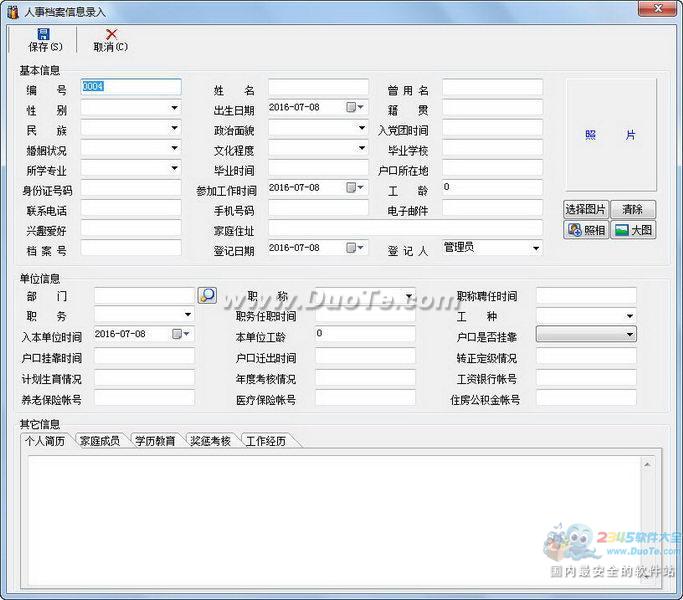Click calendar icon in 登记日期 field
Image resolution: width=683 pixels, height=600 pixels.
click(352, 248)
